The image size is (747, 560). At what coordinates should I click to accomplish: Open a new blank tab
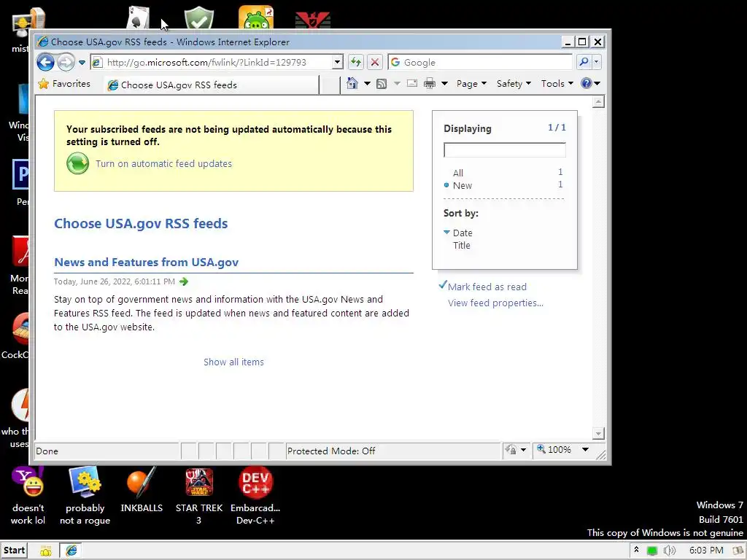[x=329, y=85]
